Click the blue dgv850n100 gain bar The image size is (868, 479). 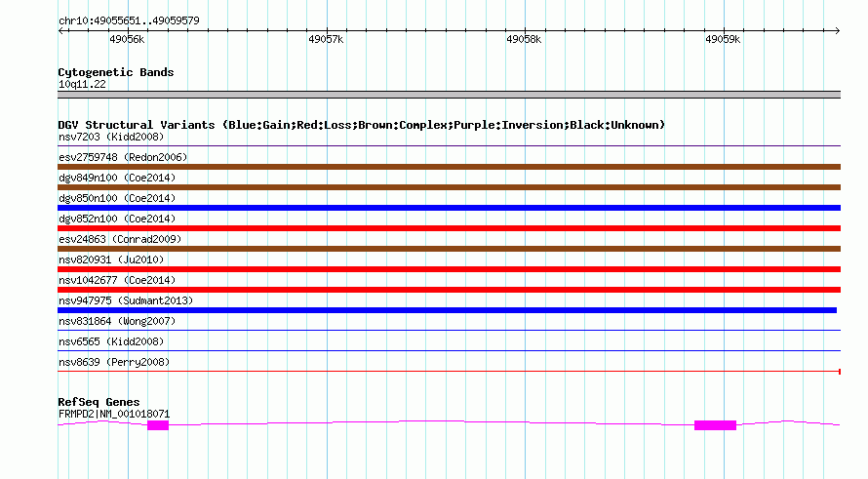(449, 208)
